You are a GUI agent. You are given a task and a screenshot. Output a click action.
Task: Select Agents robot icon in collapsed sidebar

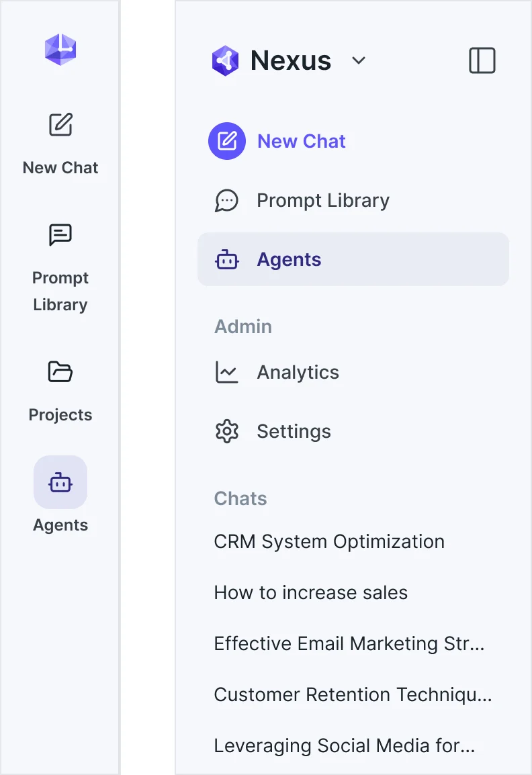60,482
